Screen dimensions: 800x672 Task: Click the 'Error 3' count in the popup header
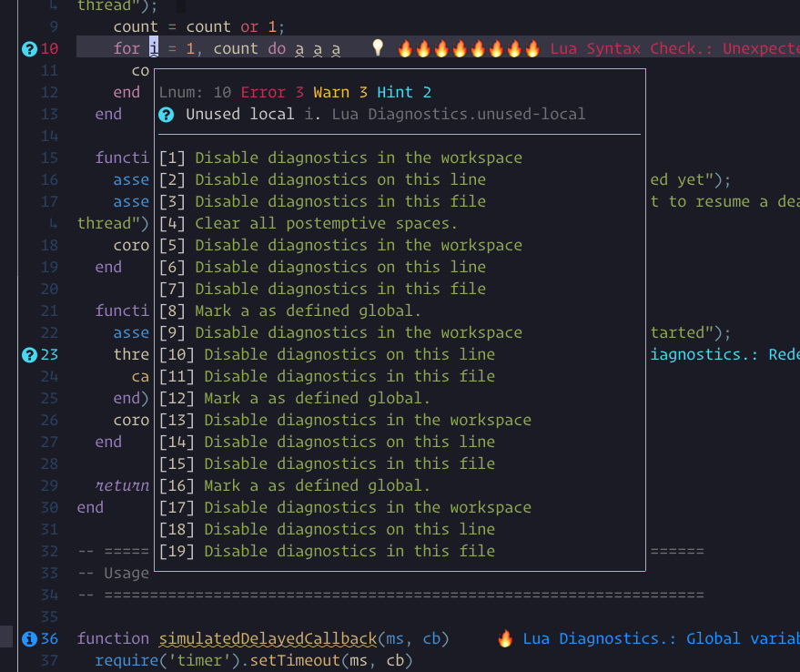click(x=272, y=93)
